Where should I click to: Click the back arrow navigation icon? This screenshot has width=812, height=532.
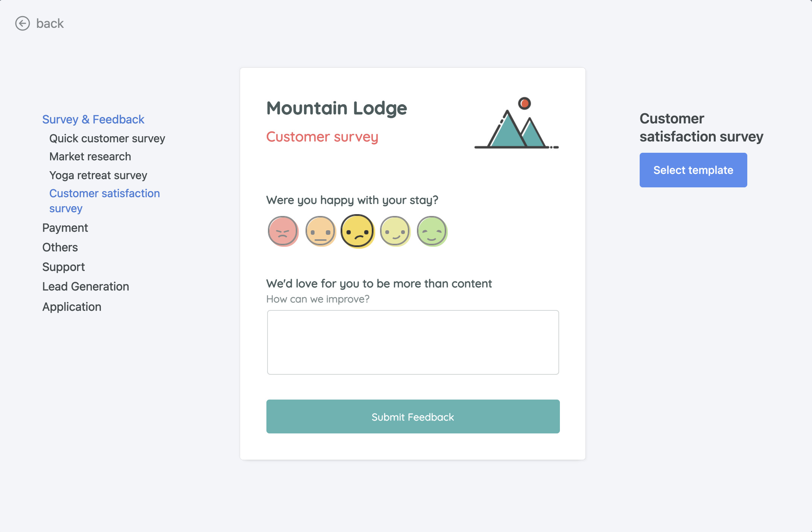click(21, 23)
